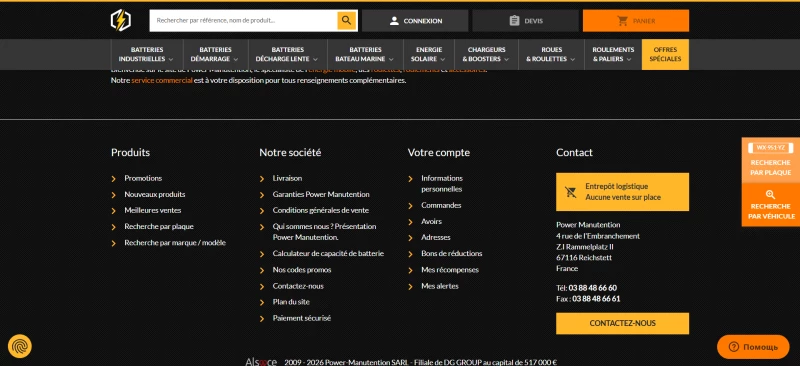
Task: Expand the Roulements & Paliers menu
Action: pos(613,54)
